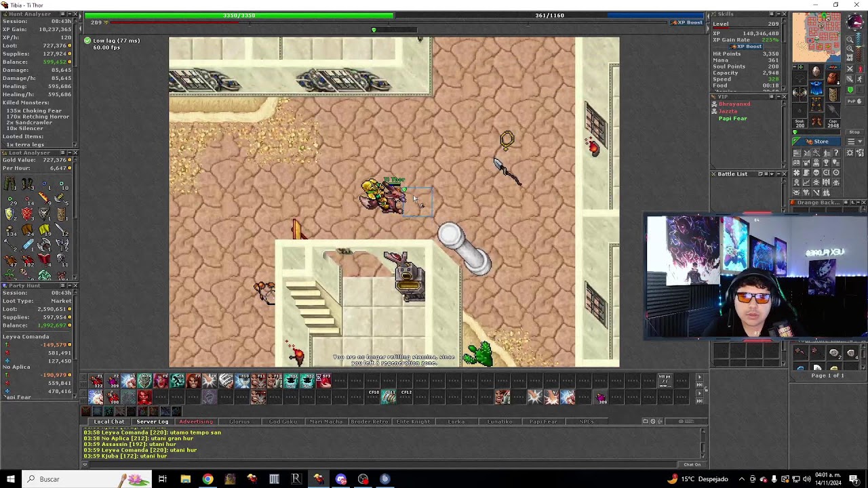
Task: Minimize the VIP panel
Action: (x=778, y=96)
